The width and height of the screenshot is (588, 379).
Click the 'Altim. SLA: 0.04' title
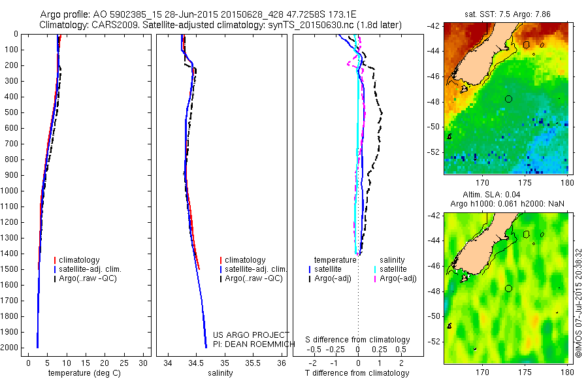[x=491, y=194]
